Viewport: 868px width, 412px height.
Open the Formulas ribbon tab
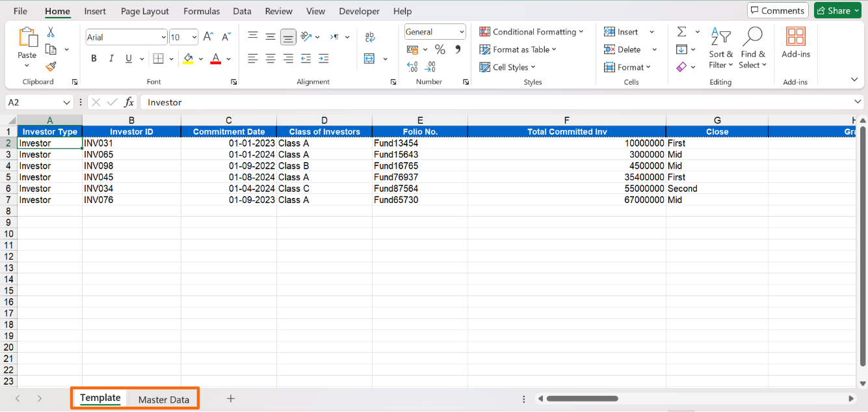click(202, 11)
